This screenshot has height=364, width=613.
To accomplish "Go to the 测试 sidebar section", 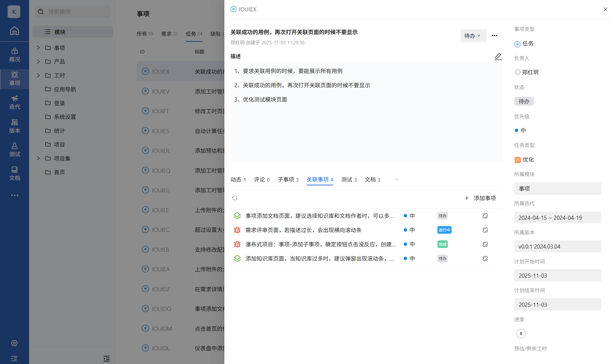I will coord(15,150).
